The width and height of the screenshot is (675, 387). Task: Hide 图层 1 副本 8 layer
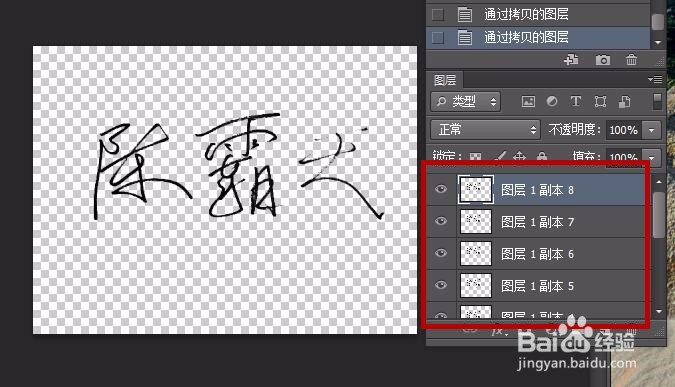[441, 189]
